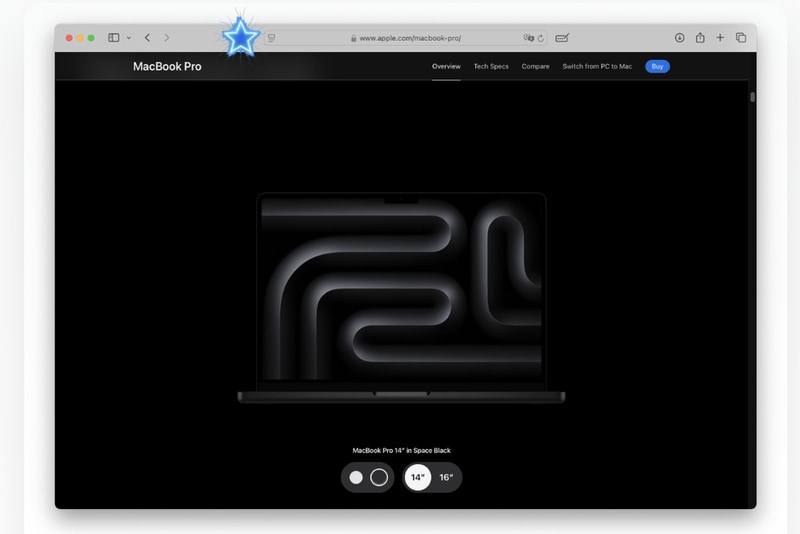The height and width of the screenshot is (534, 800).
Task: Click the blue star icon in toolbar
Action: click(x=240, y=38)
